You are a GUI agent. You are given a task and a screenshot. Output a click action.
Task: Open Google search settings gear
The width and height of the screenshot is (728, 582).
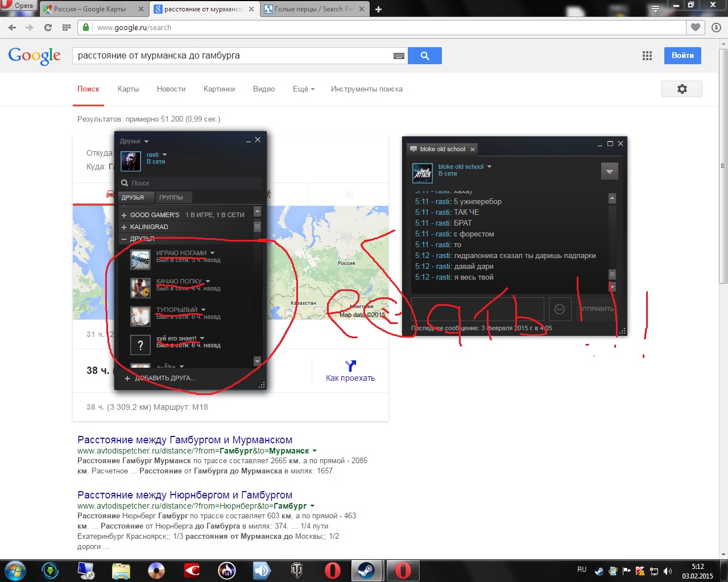pos(682,89)
